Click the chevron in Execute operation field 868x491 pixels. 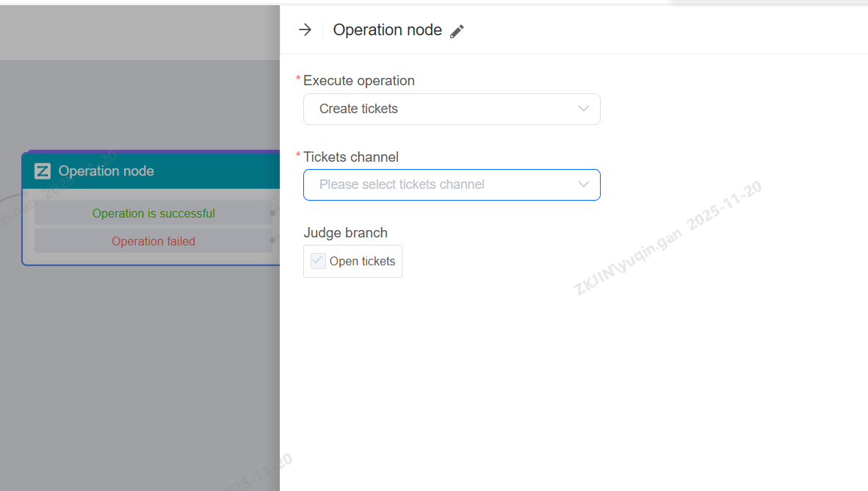(x=584, y=109)
